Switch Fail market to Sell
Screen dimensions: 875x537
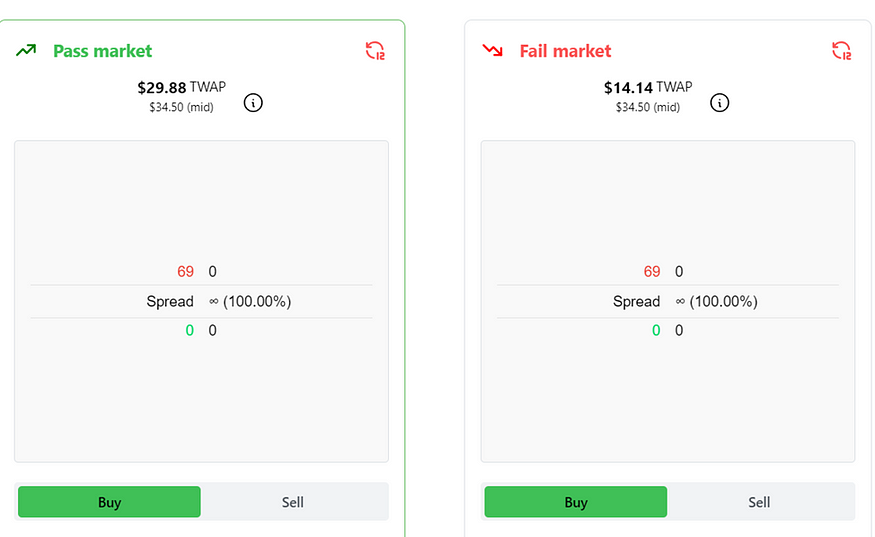(759, 502)
